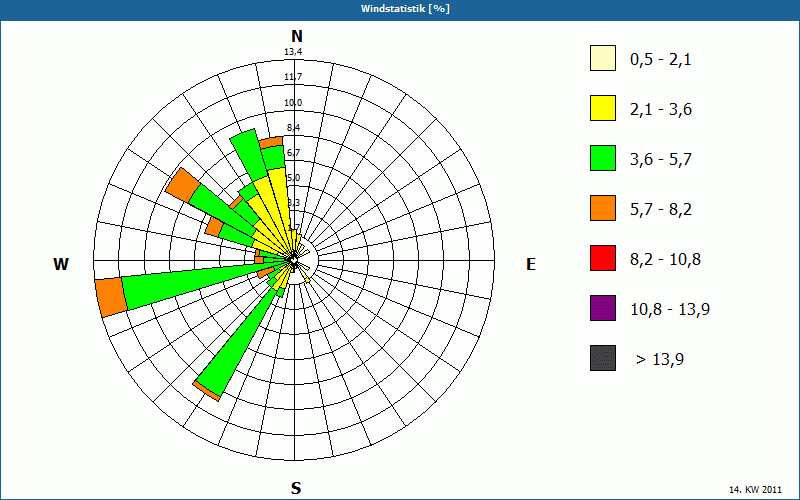Screen dimensions: 800x500
Task: Click the 11,7 axis value
Action: pos(293,77)
